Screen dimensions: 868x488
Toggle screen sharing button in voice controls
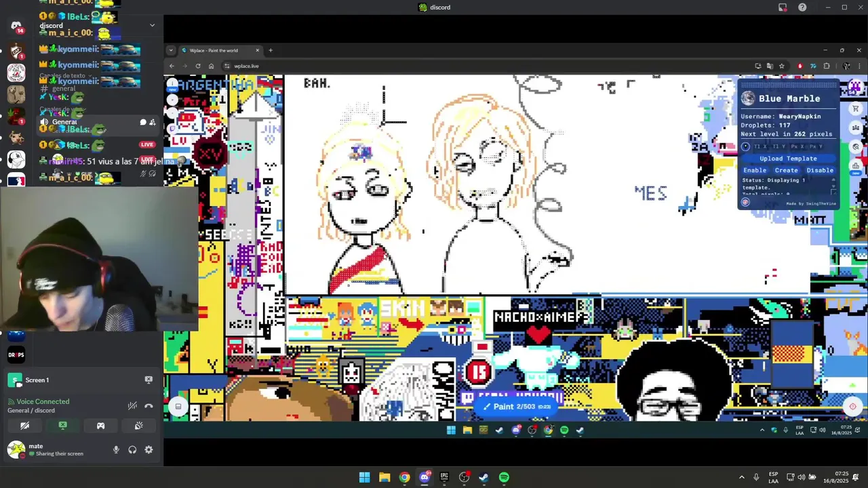(62, 426)
